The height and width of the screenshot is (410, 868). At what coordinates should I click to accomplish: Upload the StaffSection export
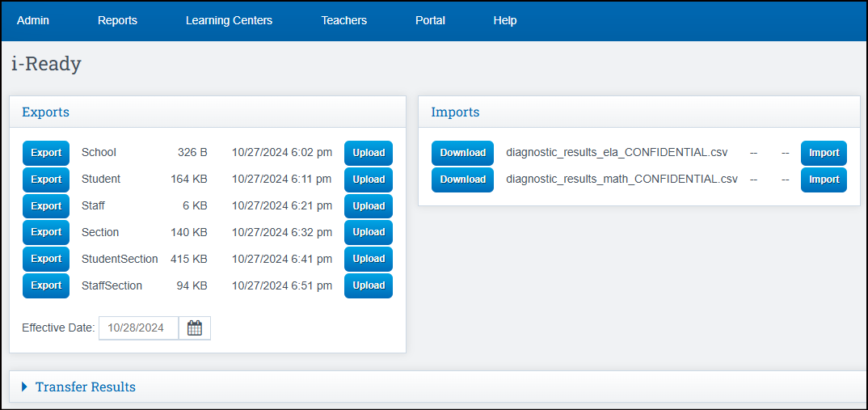pyautogui.click(x=369, y=285)
